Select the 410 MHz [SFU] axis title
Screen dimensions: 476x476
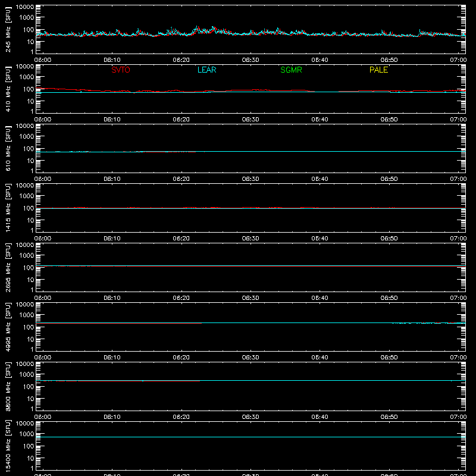coord(8,89)
